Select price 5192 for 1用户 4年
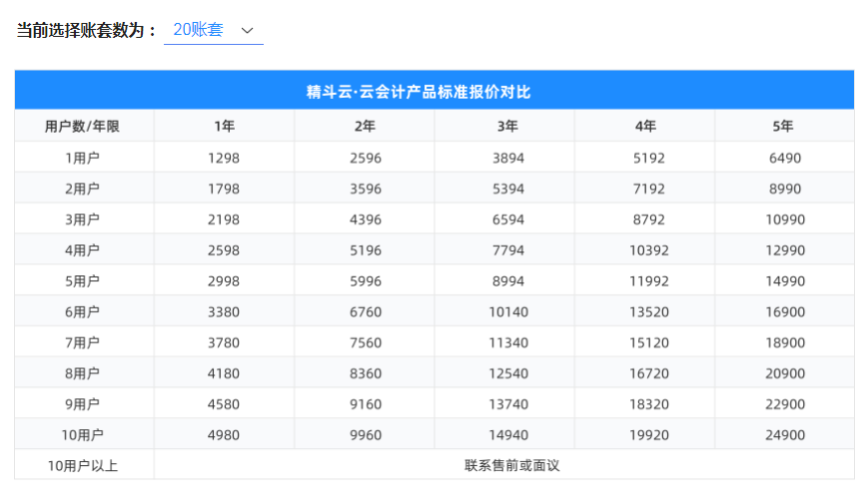This screenshot has width=868, height=502. point(649,158)
